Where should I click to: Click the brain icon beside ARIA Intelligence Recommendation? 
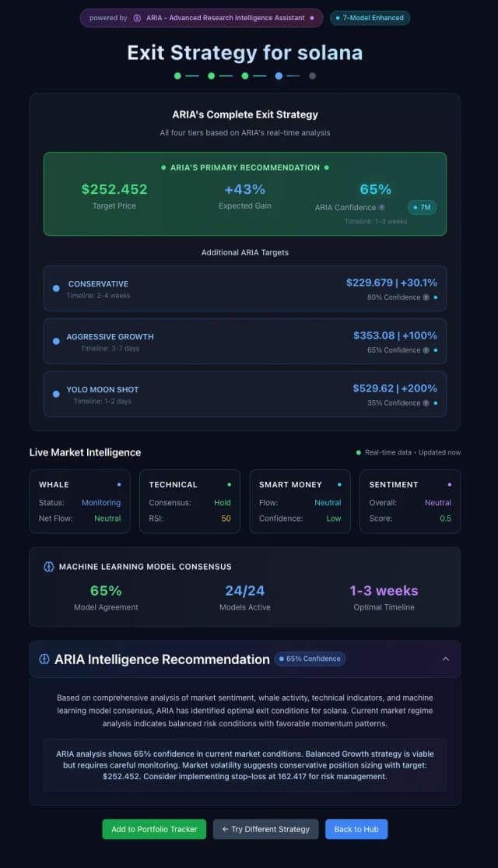point(44,659)
